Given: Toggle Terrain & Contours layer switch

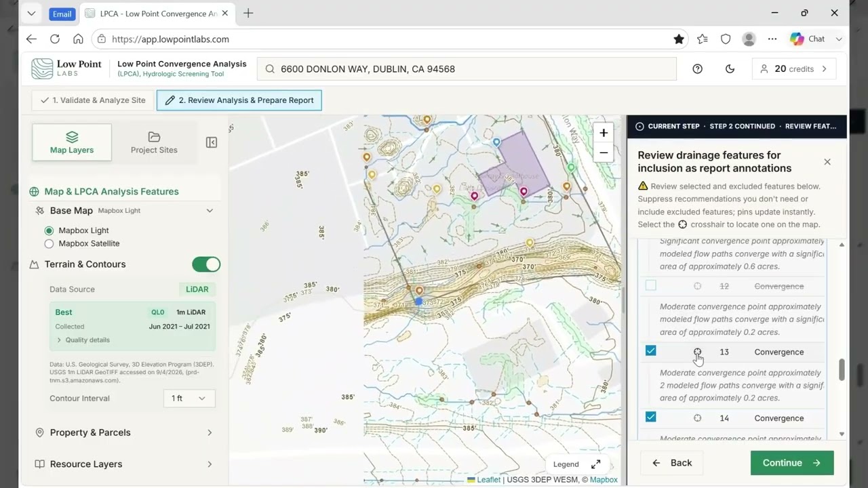Looking at the screenshot, I should click(206, 264).
